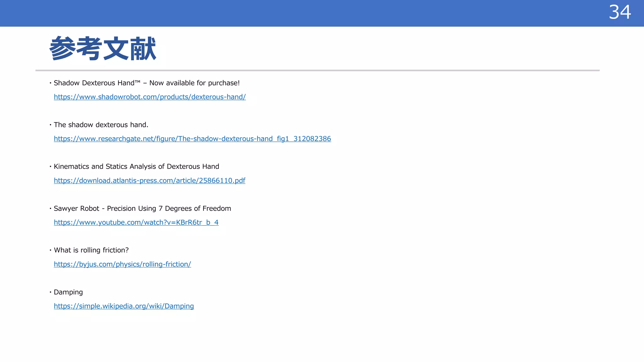Click 'The shadow dexterous hand.' reference text
The image size is (644, 362).
(101, 125)
